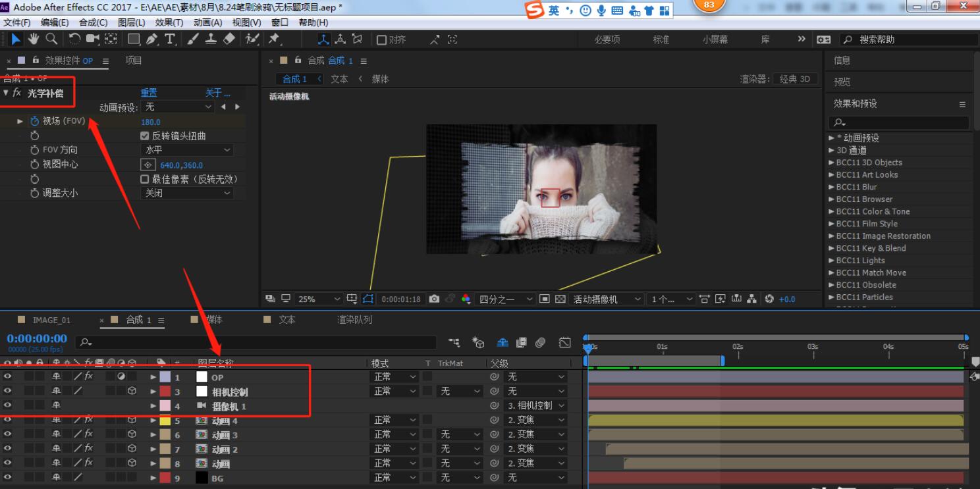Expand the 视场 (FOV) property
980x489 pixels.
click(x=20, y=122)
